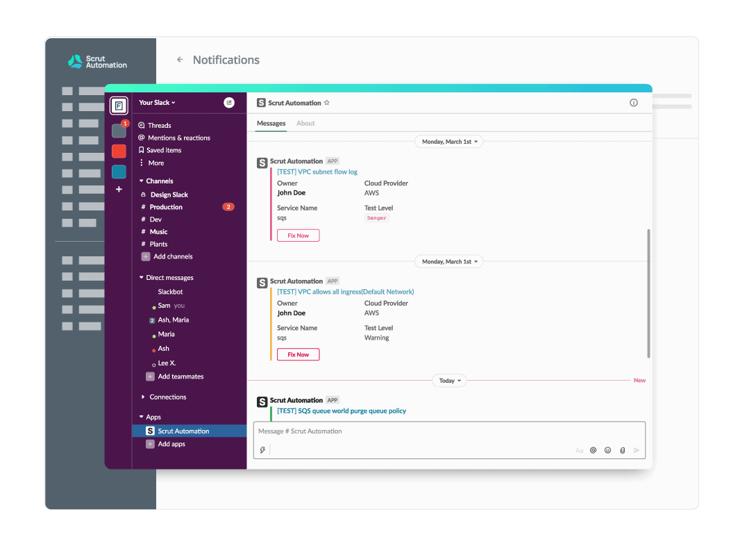Collapse the Channels section
The image size is (756, 555).
point(156,181)
